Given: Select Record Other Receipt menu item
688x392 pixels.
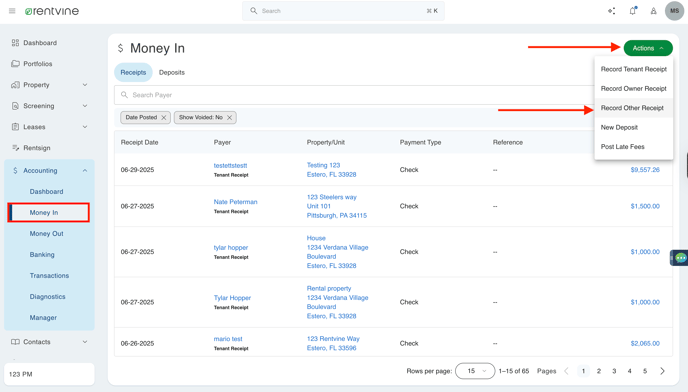Looking at the screenshot, I should click(x=634, y=108).
